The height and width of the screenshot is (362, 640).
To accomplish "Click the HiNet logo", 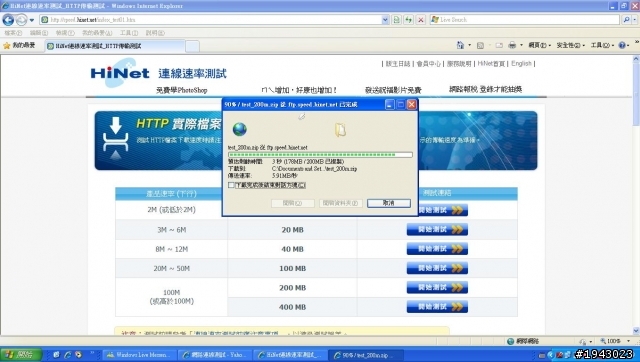I will coord(120,73).
